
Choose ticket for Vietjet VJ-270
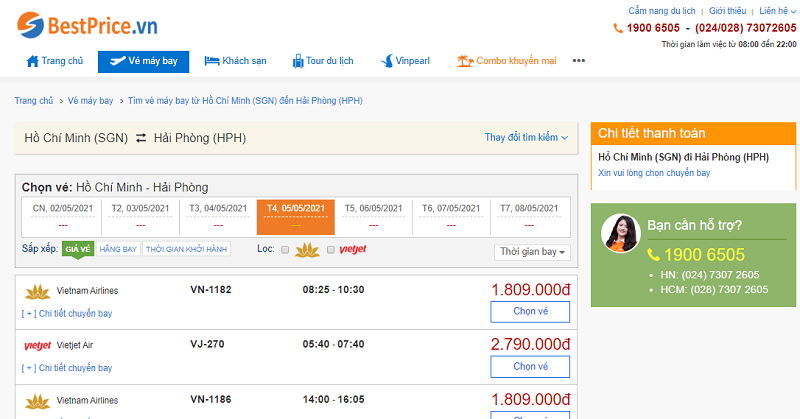(x=530, y=366)
